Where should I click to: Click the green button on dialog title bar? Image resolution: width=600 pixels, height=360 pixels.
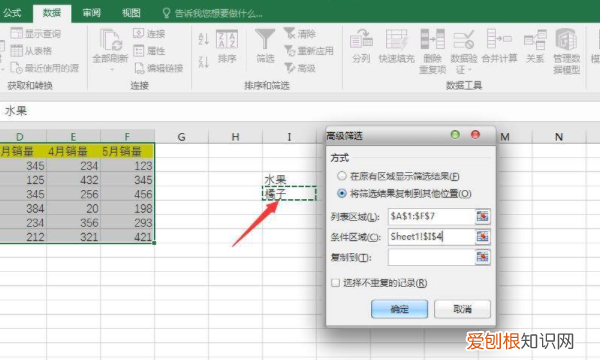(x=455, y=135)
